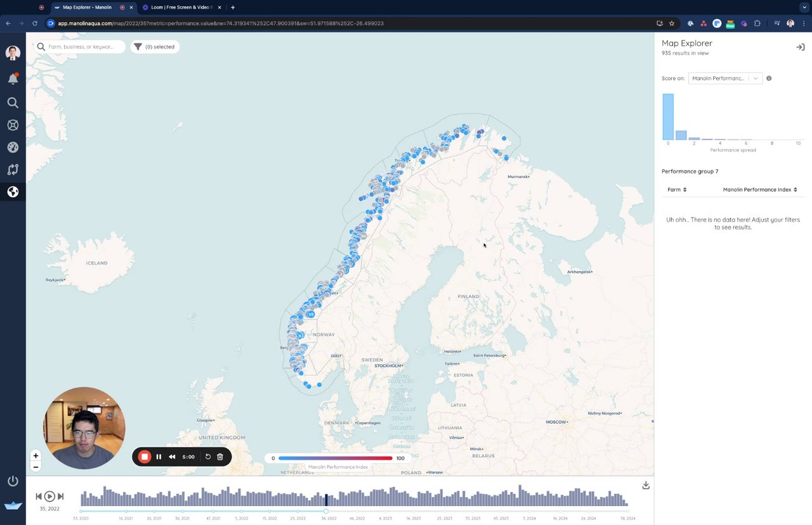Play the timeline animation

[x=49, y=496]
